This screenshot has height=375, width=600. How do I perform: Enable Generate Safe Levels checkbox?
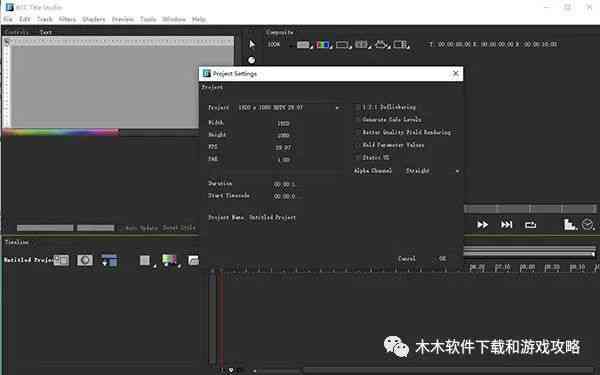[x=358, y=120]
